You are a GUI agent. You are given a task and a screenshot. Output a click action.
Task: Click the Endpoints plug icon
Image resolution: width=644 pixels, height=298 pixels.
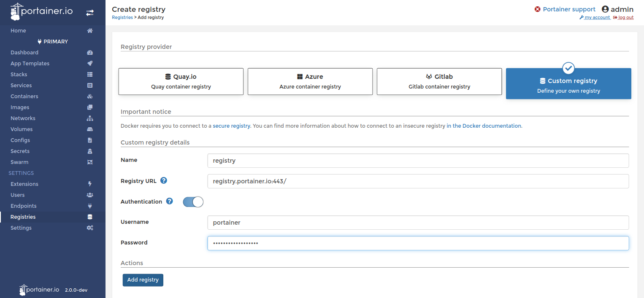tap(89, 206)
